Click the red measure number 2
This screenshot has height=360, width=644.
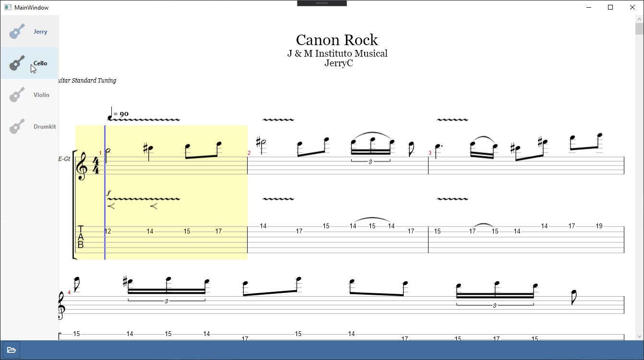point(249,153)
